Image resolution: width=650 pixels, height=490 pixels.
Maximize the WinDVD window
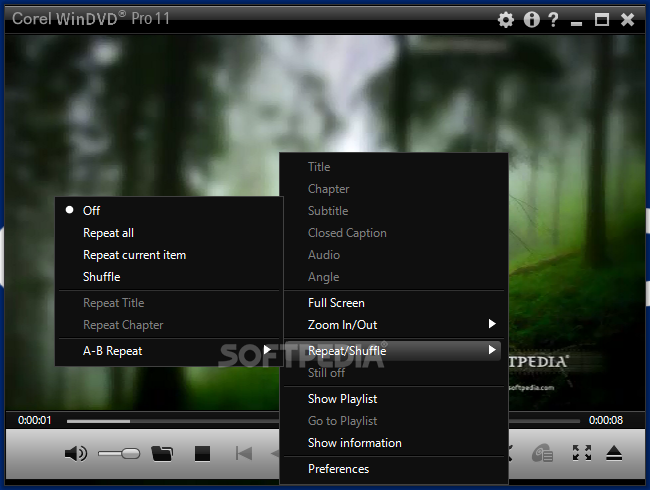(601, 19)
